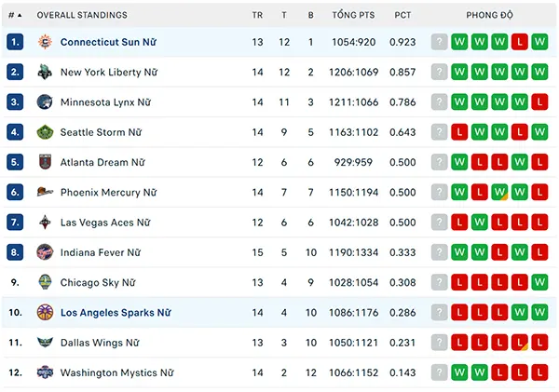Click the Chicago Sky team logo
The image size is (559, 392).
tap(45, 282)
